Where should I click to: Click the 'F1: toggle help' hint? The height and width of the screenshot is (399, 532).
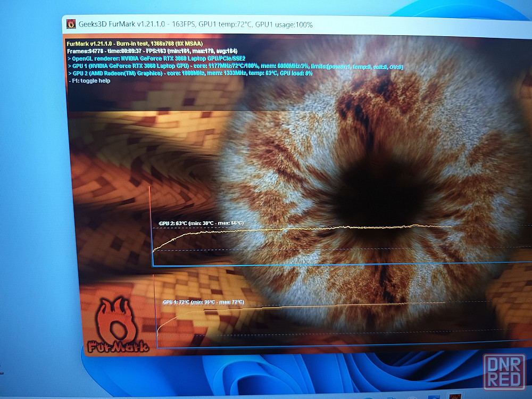point(89,81)
